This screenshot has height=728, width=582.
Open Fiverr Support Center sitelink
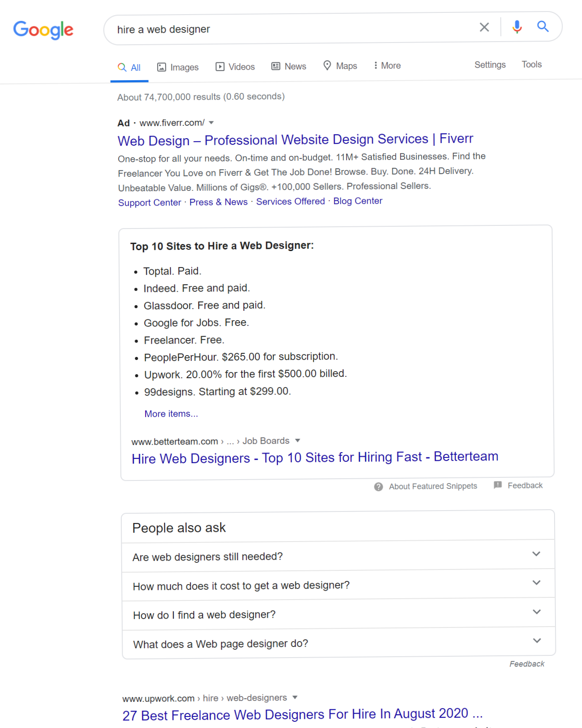(x=150, y=202)
